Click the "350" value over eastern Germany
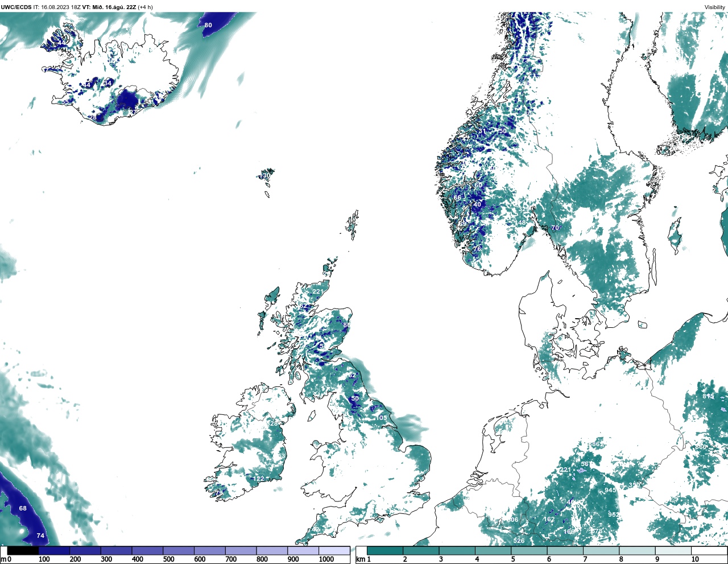728x564 pixels. (x=634, y=485)
